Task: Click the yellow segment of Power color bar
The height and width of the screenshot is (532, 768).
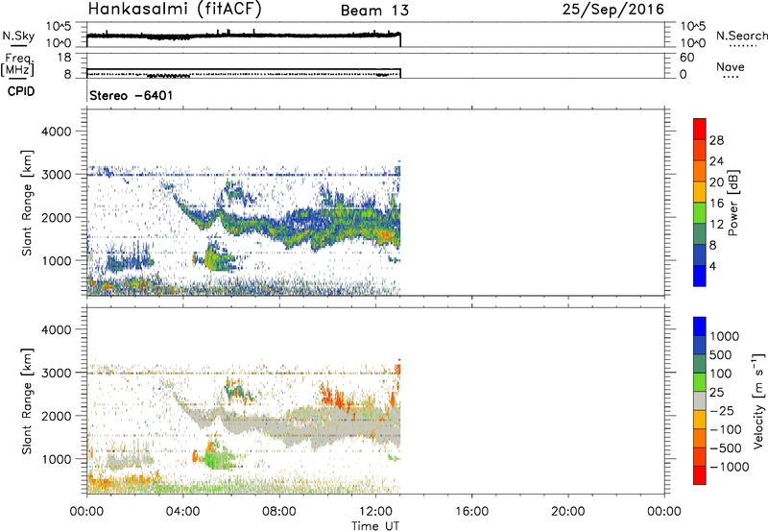Action: click(x=700, y=192)
